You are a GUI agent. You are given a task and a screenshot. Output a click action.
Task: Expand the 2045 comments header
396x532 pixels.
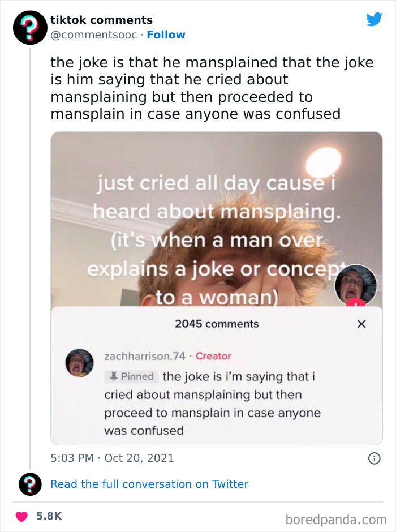(216, 324)
